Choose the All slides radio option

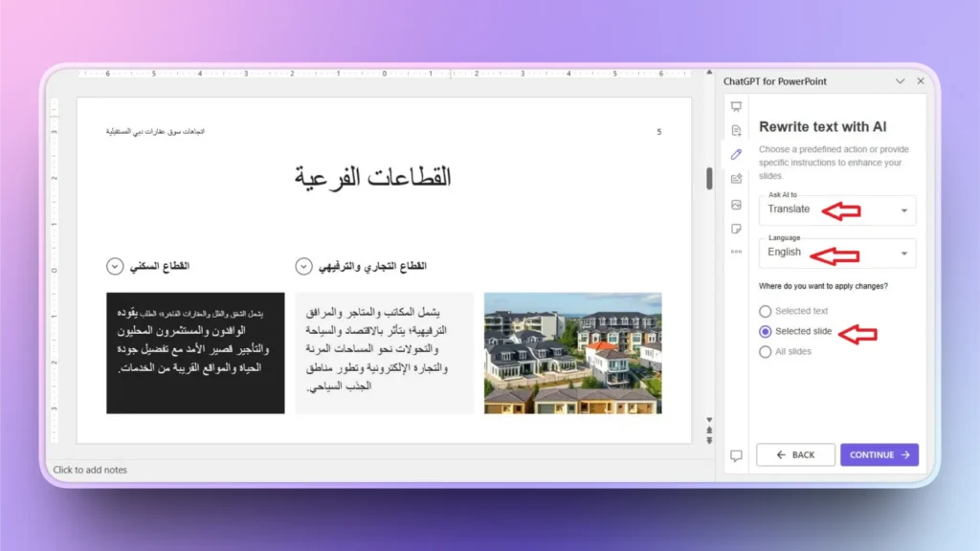766,351
